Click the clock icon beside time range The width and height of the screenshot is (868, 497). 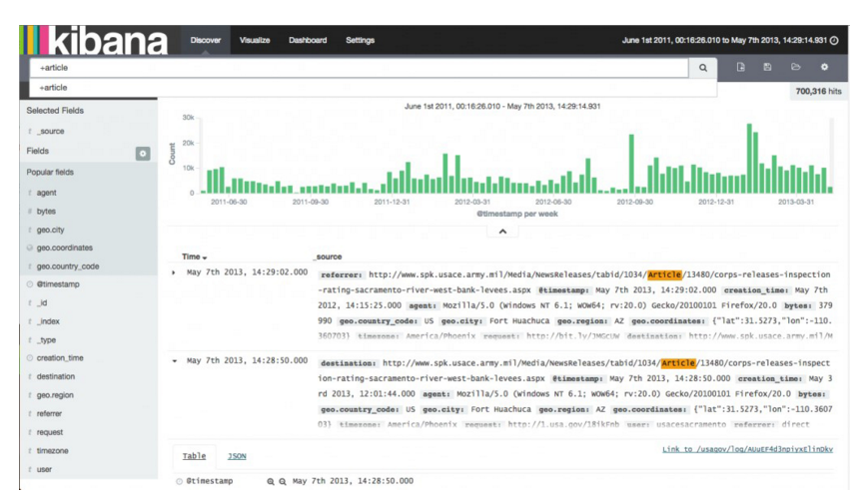click(x=834, y=41)
